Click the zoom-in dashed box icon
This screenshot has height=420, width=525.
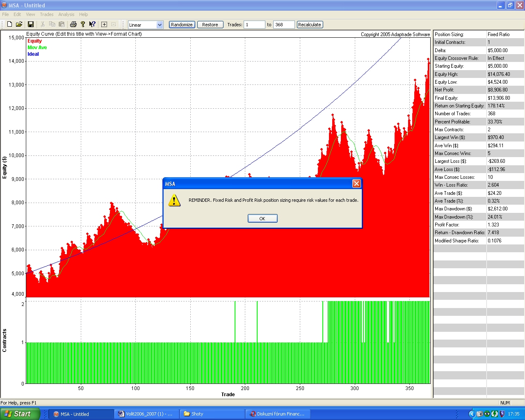104,25
